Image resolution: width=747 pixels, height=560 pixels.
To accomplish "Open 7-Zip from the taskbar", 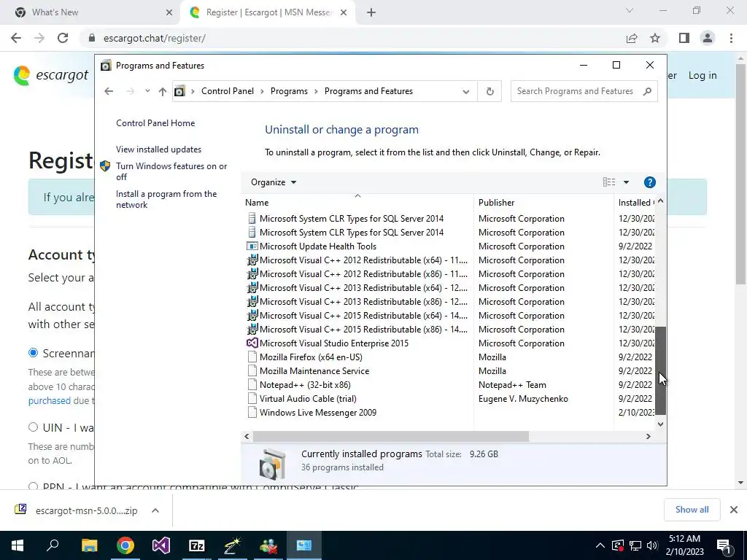I will coord(197,545).
